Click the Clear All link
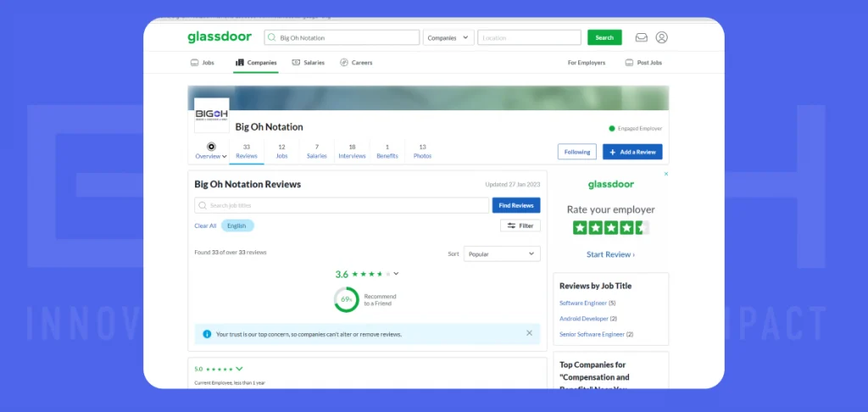Image resolution: width=868 pixels, height=412 pixels. 205,226
